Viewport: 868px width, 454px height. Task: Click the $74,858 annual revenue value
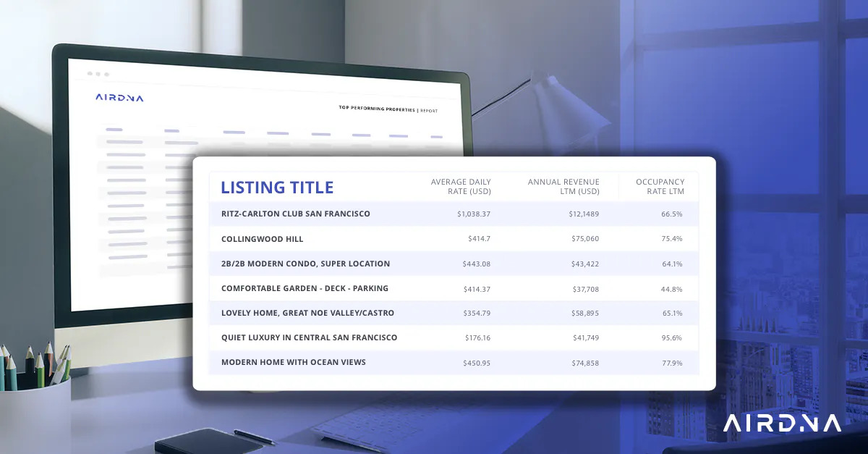pyautogui.click(x=584, y=362)
